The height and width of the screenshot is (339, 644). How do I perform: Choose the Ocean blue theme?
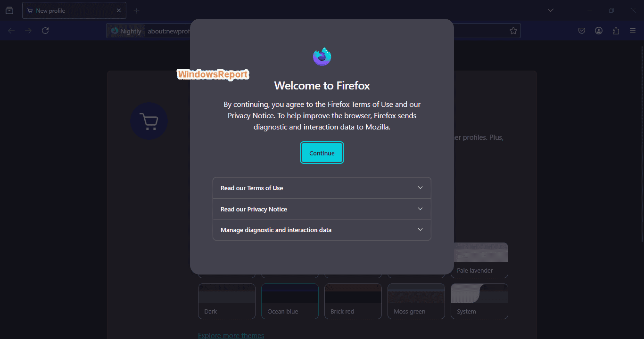pos(290,301)
